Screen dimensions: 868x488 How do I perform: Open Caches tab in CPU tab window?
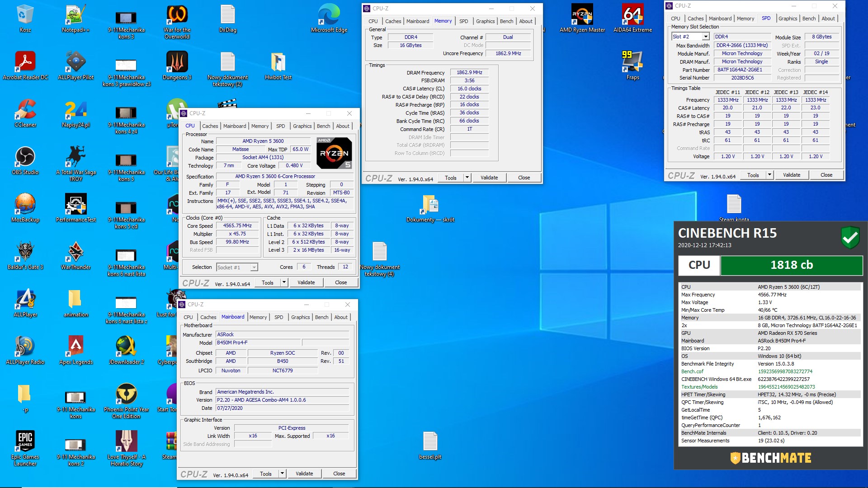(x=210, y=126)
